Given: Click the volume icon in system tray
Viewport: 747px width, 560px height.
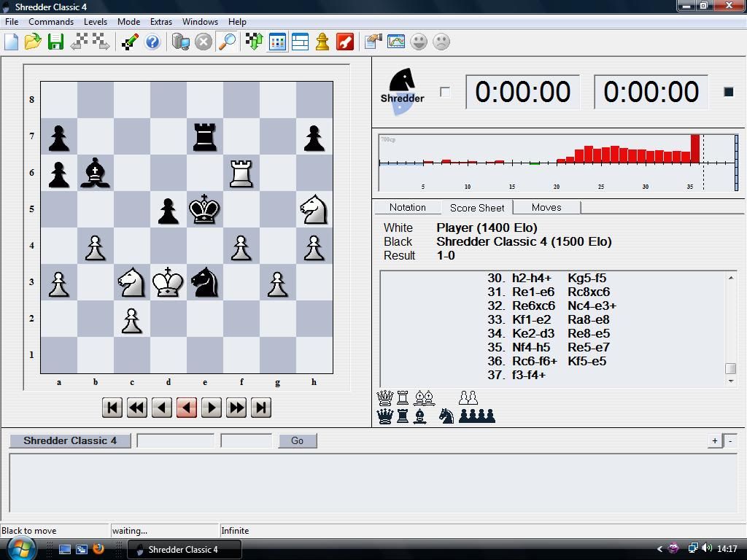Looking at the screenshot, I should point(707,548).
